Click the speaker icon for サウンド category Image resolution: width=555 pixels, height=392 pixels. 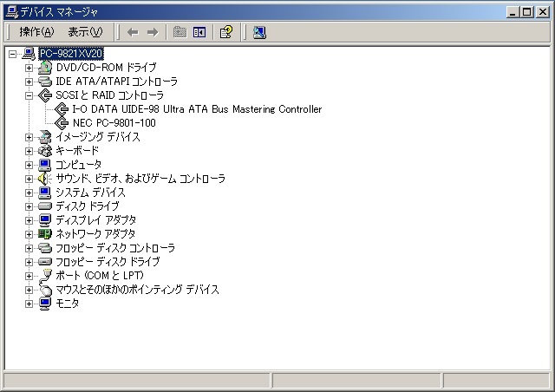(x=45, y=179)
